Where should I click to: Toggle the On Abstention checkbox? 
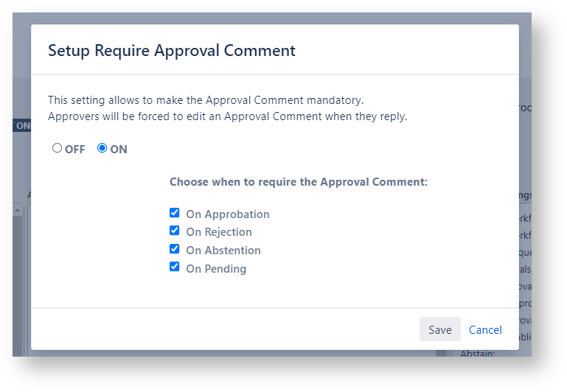pyautogui.click(x=175, y=249)
